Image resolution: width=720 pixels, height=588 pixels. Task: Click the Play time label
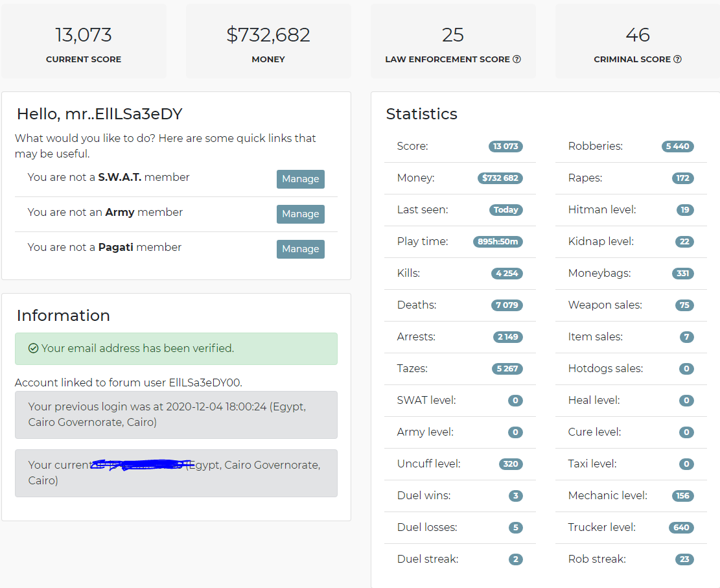[x=423, y=242]
